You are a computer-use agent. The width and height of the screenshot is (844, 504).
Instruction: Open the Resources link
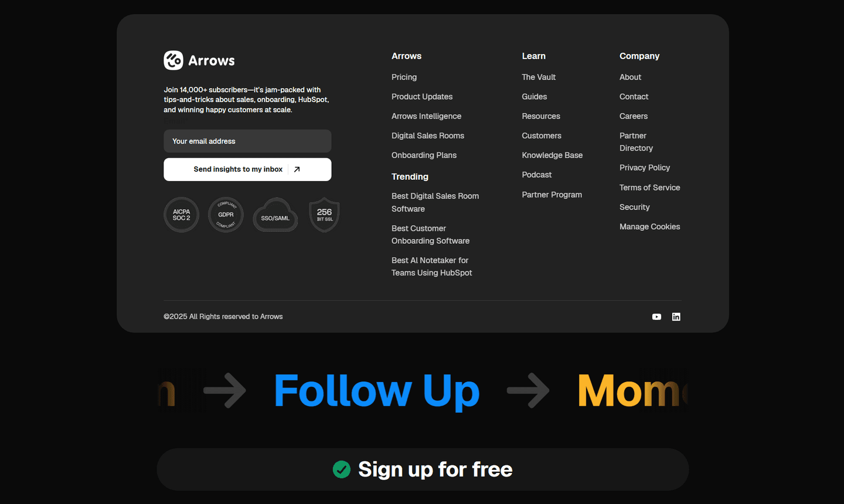click(x=541, y=116)
